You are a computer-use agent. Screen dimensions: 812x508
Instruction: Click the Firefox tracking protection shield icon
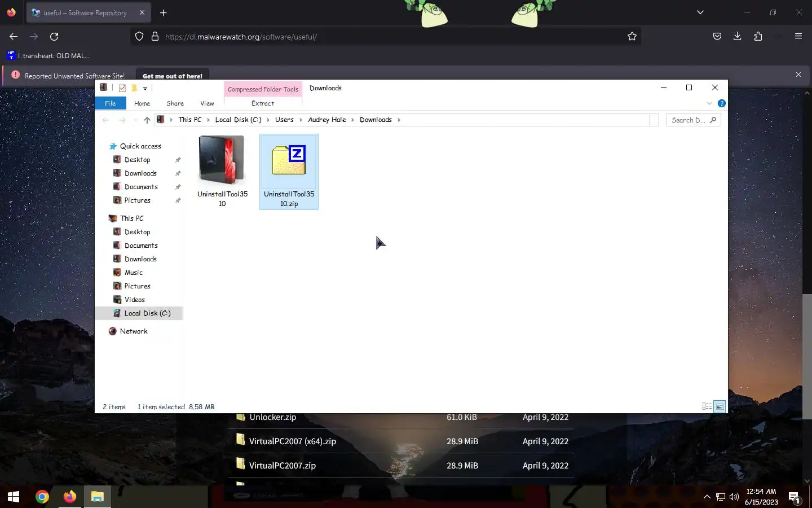[139, 36]
